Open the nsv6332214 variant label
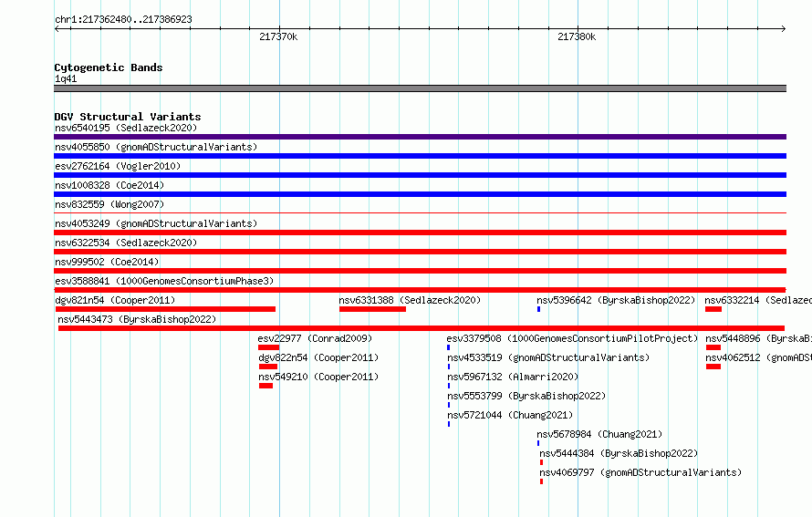The image size is (812, 517). pyautogui.click(x=758, y=300)
